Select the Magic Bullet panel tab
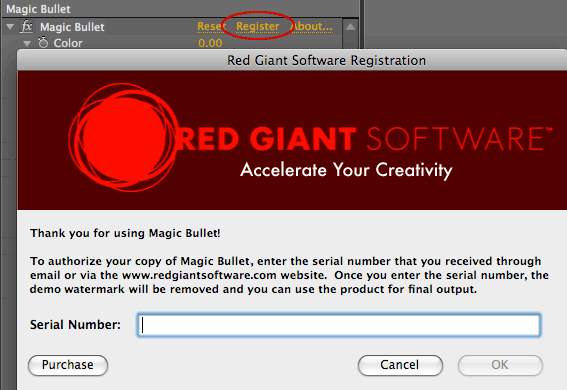The image size is (567, 390). pos(38,9)
